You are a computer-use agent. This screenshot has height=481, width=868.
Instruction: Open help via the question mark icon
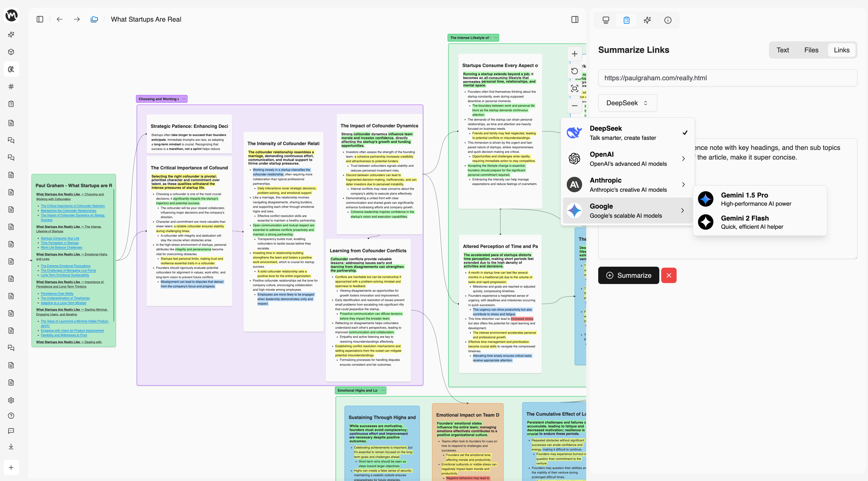pyautogui.click(x=11, y=416)
